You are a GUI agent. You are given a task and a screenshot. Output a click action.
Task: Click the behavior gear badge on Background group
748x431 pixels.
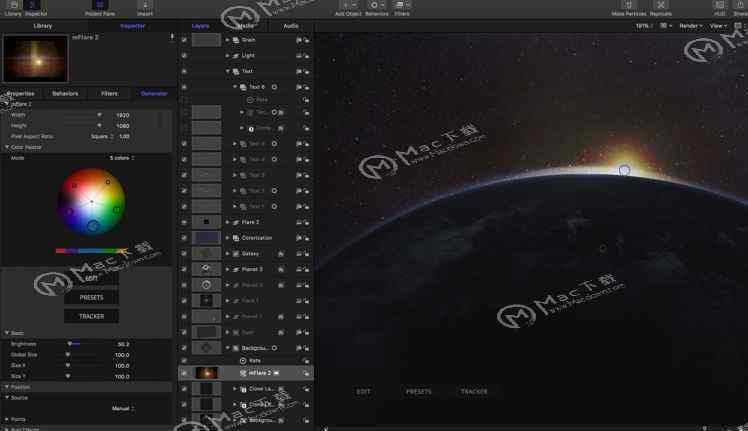274,348
